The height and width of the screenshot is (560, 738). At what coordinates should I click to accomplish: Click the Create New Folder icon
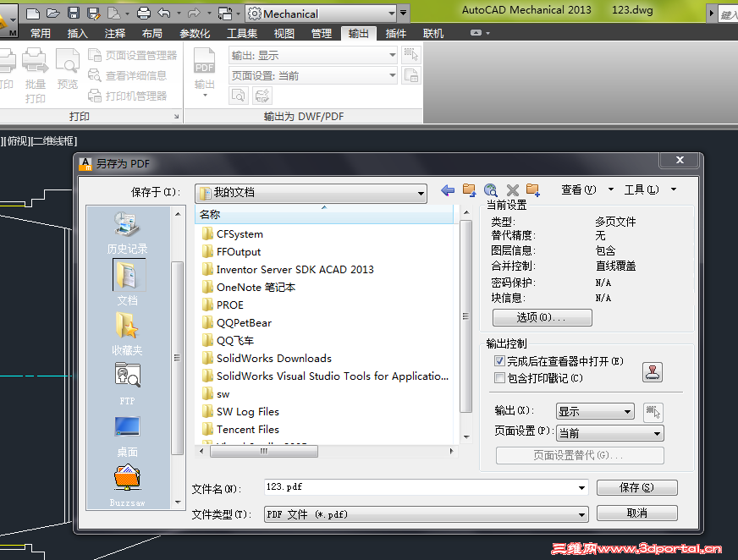click(533, 190)
